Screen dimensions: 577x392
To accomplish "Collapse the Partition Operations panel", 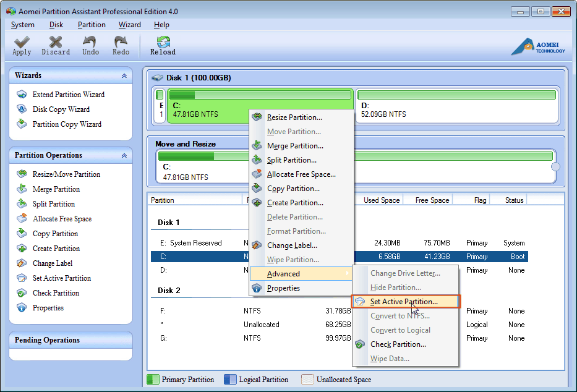I will click(124, 156).
